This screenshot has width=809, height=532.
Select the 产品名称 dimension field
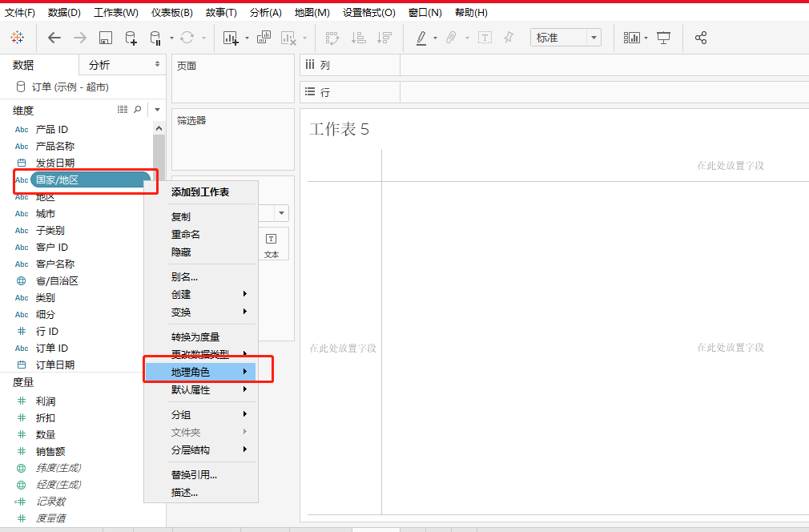(54, 146)
